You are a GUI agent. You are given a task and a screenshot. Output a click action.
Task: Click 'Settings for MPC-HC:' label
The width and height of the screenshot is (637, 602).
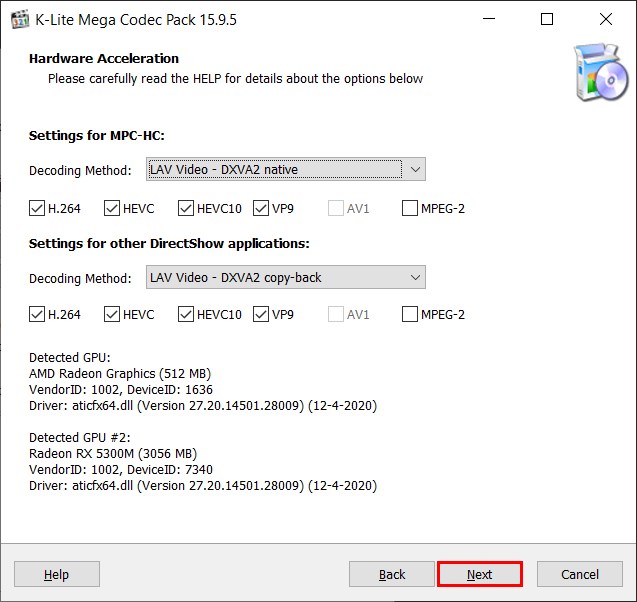(97, 136)
